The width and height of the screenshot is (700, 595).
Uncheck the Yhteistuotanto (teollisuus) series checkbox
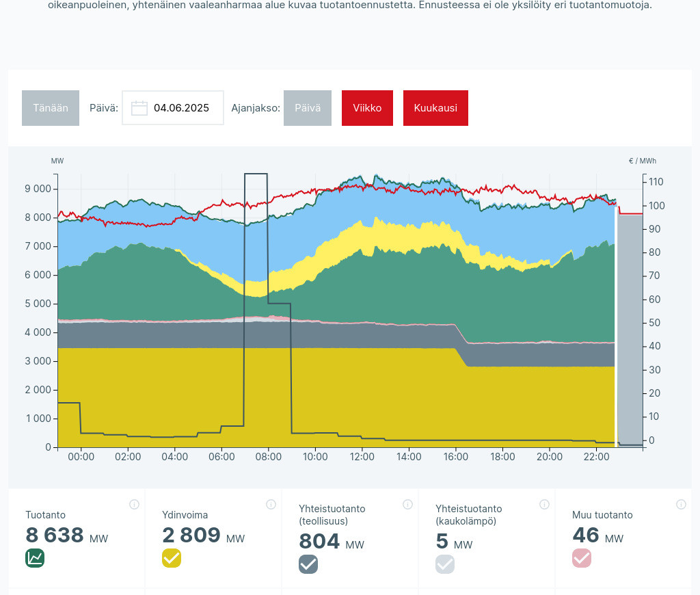point(308,564)
